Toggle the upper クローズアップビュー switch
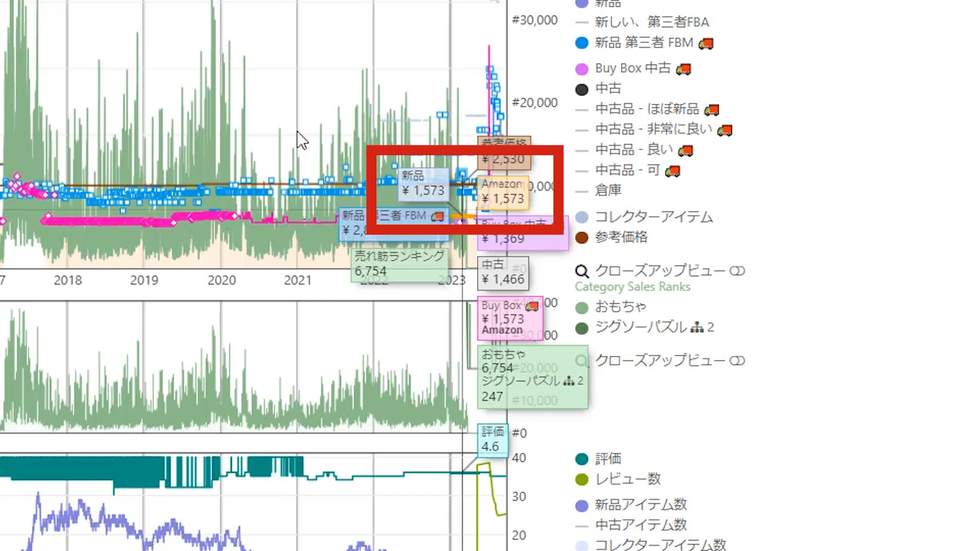The width and height of the screenshot is (980, 551). click(737, 271)
